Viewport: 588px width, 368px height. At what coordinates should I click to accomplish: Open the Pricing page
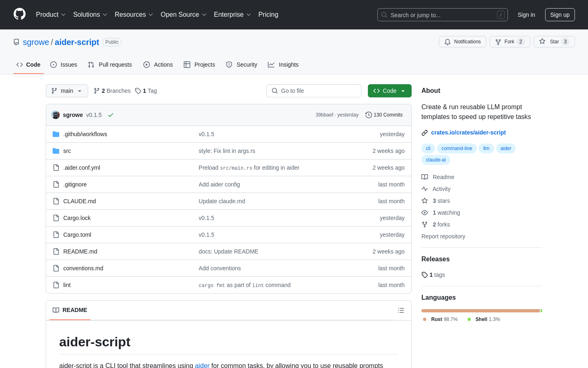click(268, 15)
